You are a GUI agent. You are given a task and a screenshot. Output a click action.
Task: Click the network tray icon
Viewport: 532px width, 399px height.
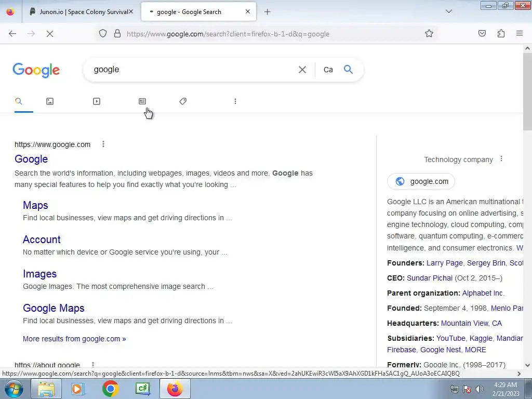click(454, 389)
